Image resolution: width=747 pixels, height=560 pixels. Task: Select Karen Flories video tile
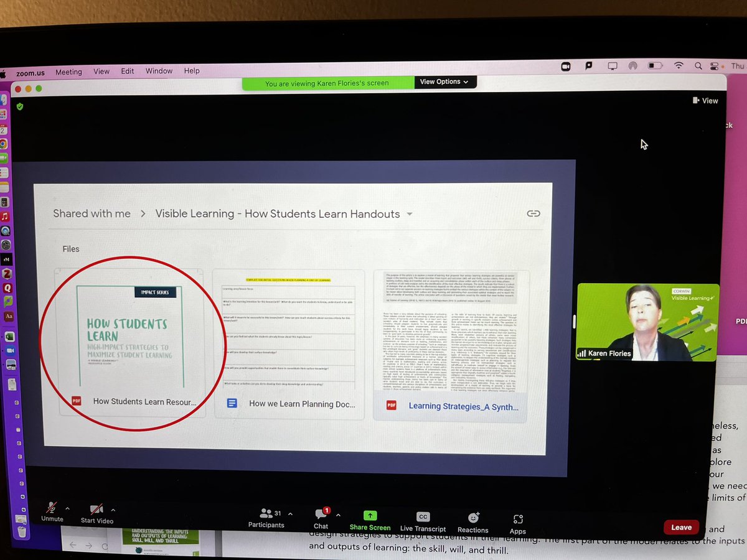click(647, 322)
